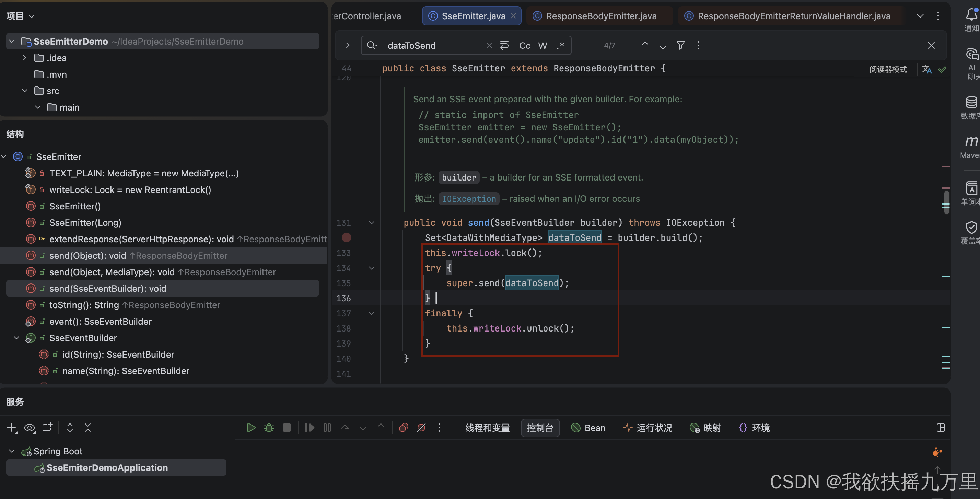Screen dimensions: 980x499
Task: Fold the send method at line 131
Action: click(x=372, y=223)
